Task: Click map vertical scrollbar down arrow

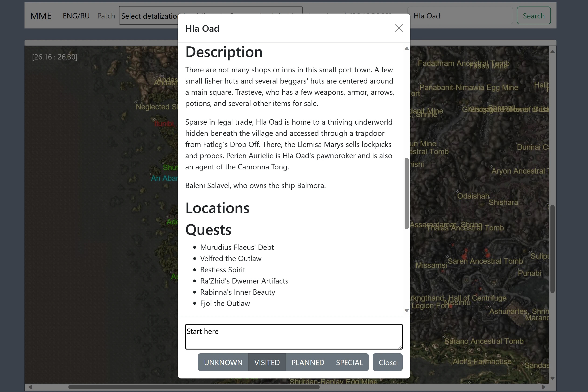Action: (x=553, y=378)
